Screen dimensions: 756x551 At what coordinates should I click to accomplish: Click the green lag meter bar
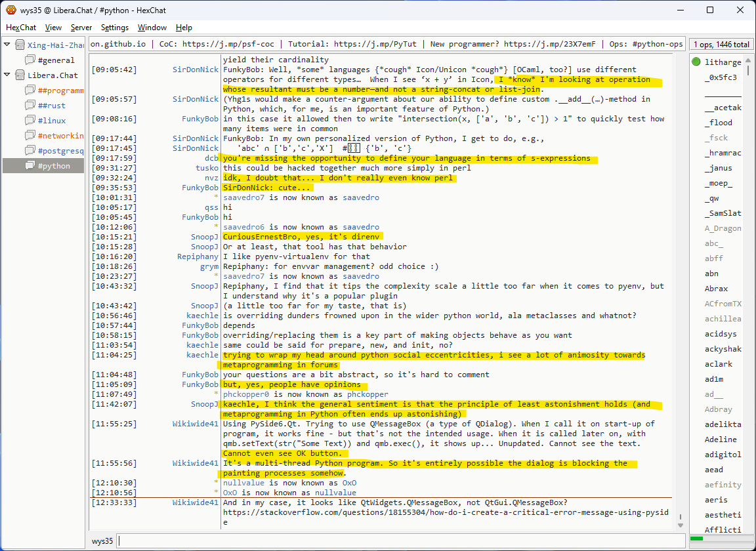pyautogui.click(x=697, y=539)
